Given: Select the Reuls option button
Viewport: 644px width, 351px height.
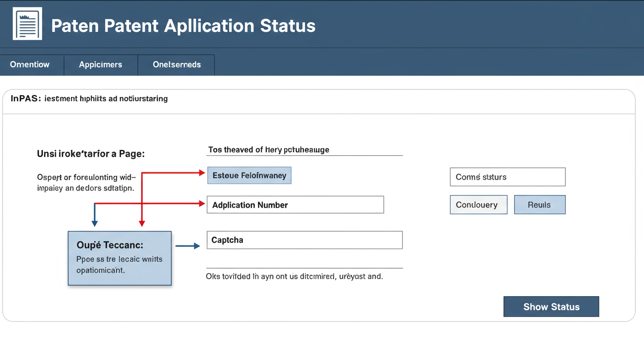Looking at the screenshot, I should coord(540,204).
